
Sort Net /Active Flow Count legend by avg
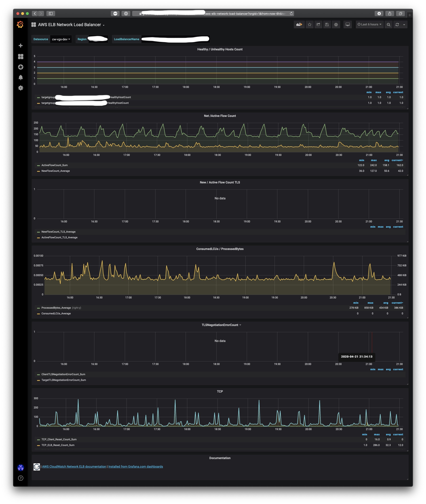(x=387, y=161)
